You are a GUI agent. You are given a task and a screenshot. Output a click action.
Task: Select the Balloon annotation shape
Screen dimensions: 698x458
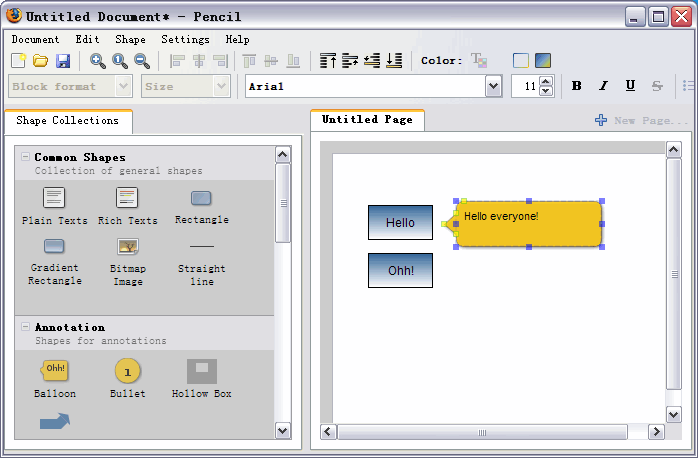click(55, 378)
